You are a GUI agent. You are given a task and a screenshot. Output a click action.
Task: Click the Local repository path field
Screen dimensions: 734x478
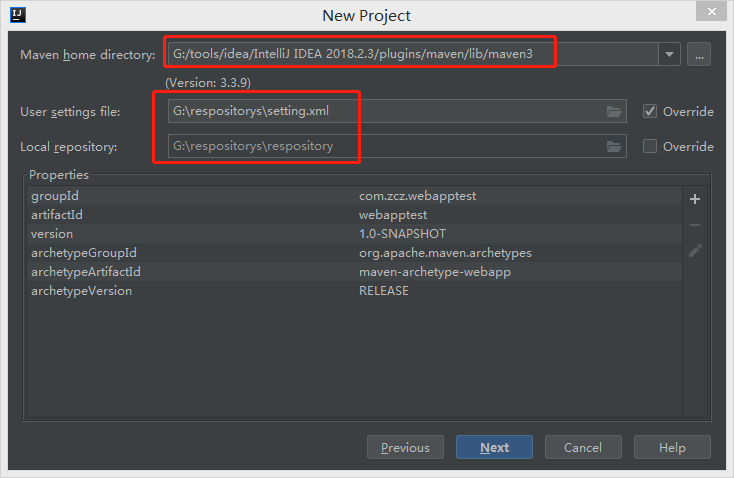click(x=397, y=147)
